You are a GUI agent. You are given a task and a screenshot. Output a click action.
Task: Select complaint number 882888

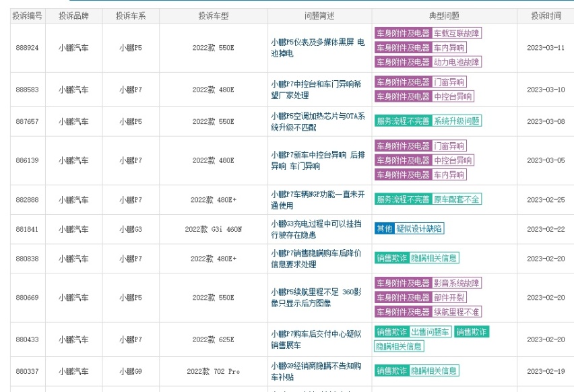(27, 200)
